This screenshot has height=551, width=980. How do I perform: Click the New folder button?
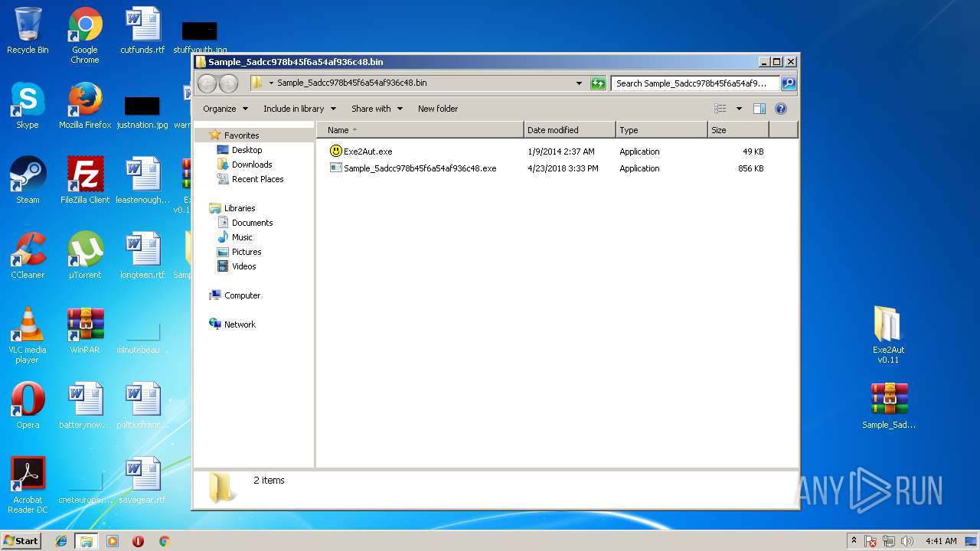pos(438,109)
